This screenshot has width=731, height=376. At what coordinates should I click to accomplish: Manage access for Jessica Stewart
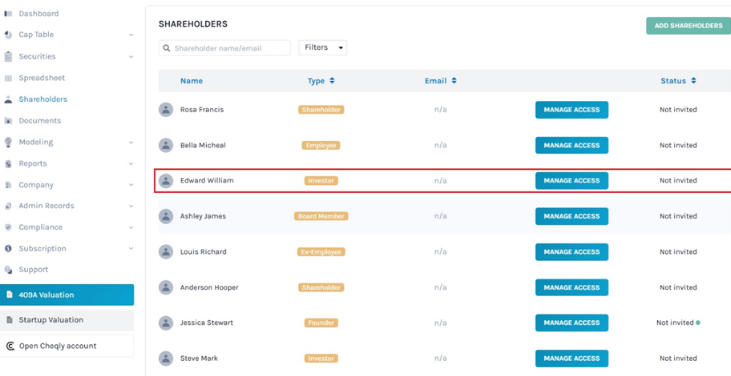pos(572,323)
